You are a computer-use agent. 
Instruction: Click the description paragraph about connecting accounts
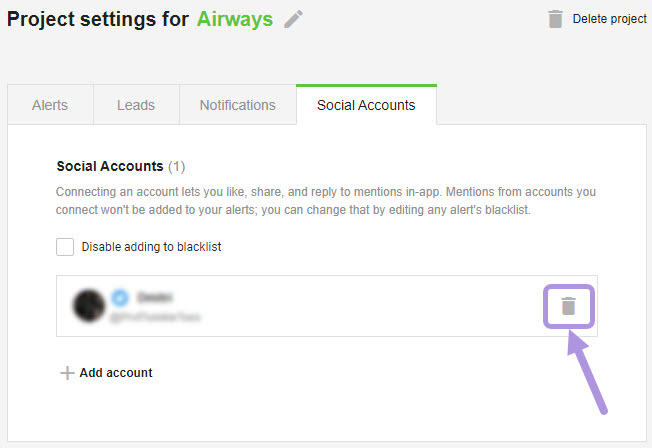click(326, 200)
